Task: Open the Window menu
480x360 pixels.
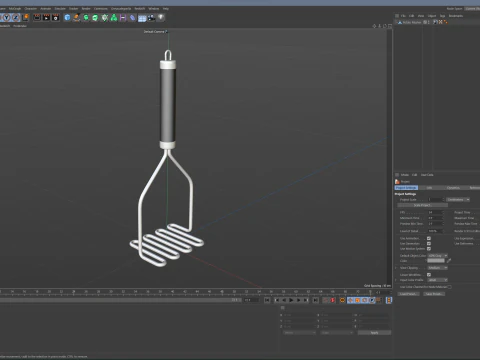Action: (153, 8)
